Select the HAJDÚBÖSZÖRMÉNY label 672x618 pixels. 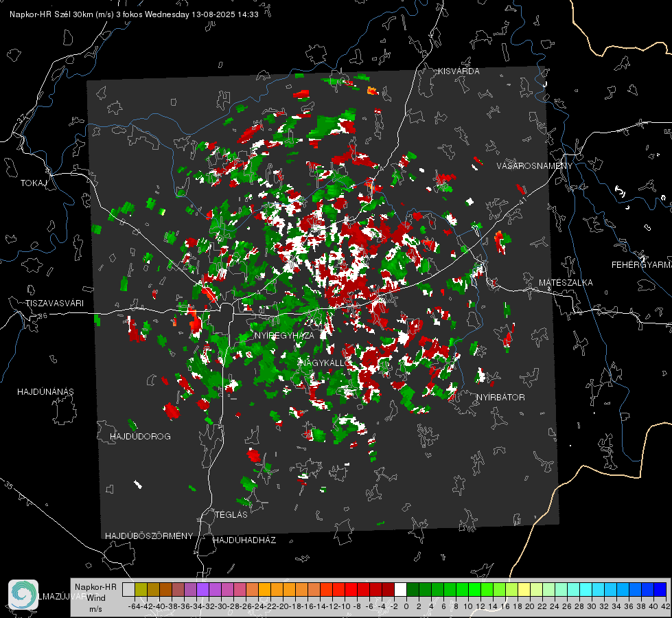pyautogui.click(x=149, y=536)
